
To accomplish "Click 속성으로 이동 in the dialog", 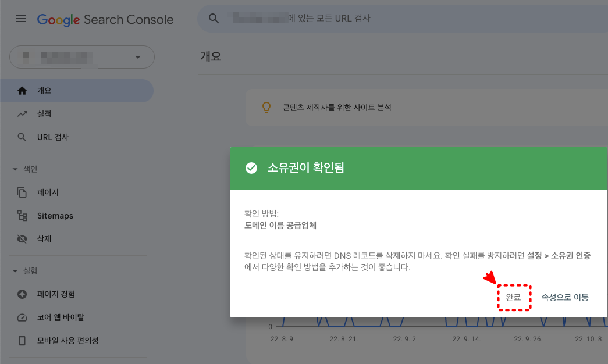I will (565, 297).
